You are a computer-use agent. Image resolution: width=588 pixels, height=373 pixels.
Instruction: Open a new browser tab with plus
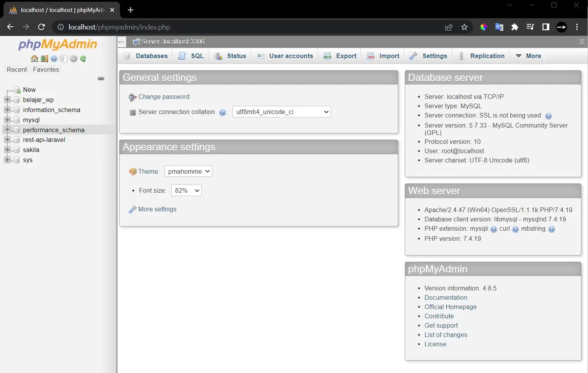(130, 10)
